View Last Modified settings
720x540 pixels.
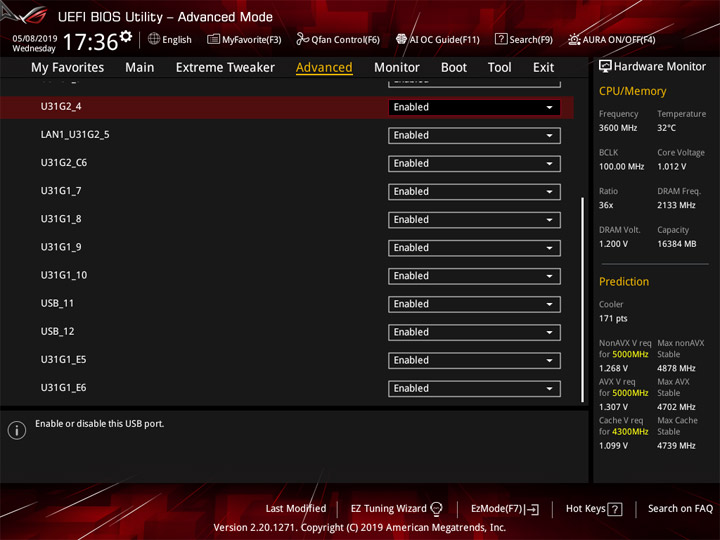pos(296,509)
